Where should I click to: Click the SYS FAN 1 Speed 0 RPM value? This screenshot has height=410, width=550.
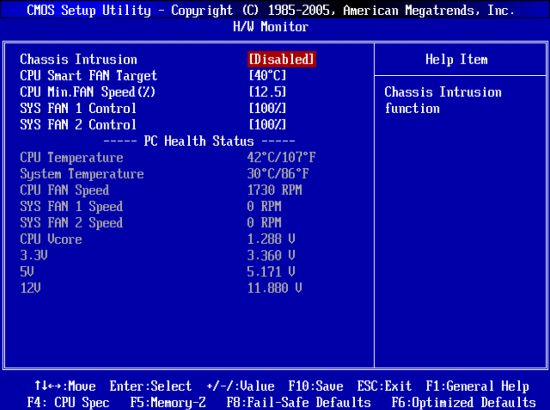pyautogui.click(x=264, y=206)
